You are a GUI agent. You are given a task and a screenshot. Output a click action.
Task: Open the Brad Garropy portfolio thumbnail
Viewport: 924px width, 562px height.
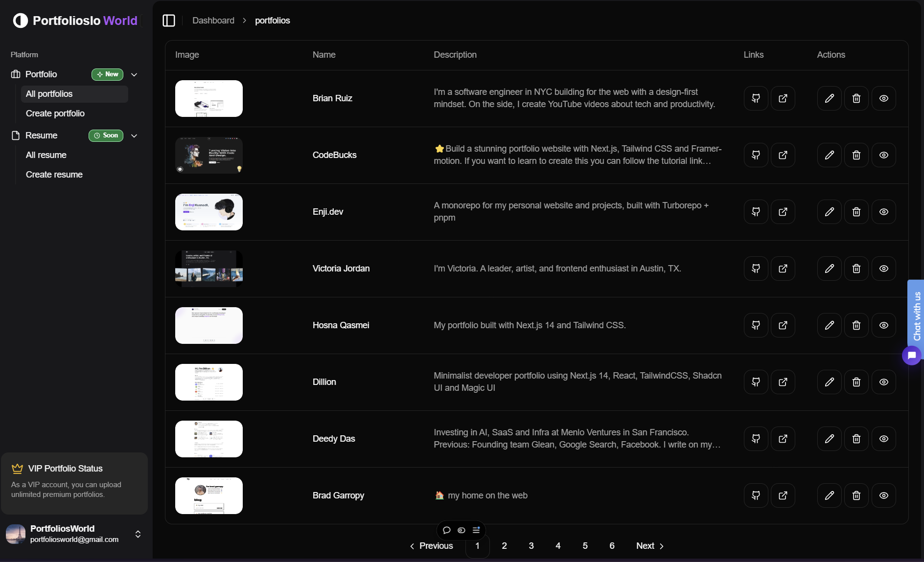coord(209,495)
